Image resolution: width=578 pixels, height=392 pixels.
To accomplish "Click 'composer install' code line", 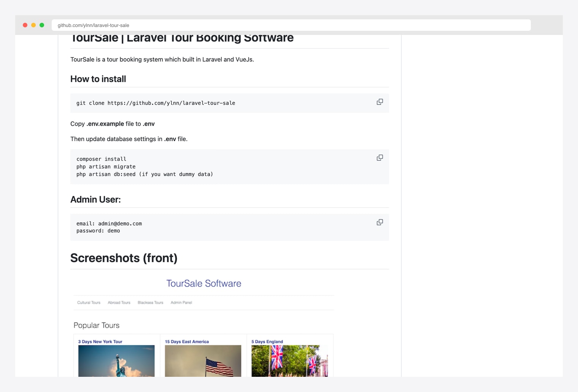I will click(102, 159).
